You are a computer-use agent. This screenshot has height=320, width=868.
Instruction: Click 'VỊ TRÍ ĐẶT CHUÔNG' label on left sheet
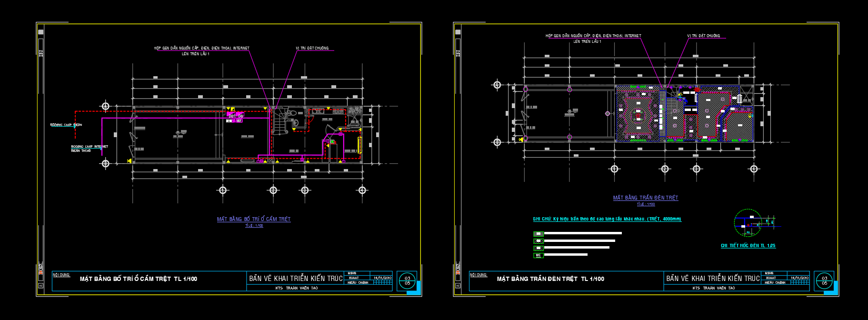pyautogui.click(x=312, y=48)
